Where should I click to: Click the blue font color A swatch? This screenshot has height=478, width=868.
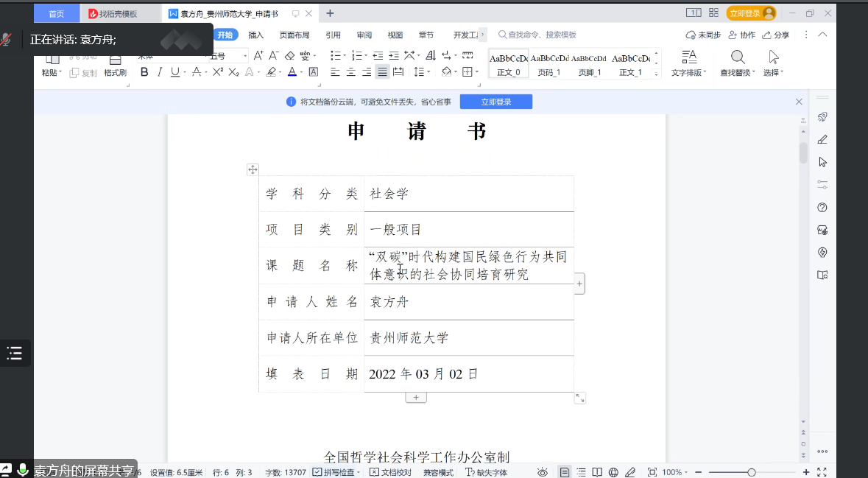click(x=292, y=72)
